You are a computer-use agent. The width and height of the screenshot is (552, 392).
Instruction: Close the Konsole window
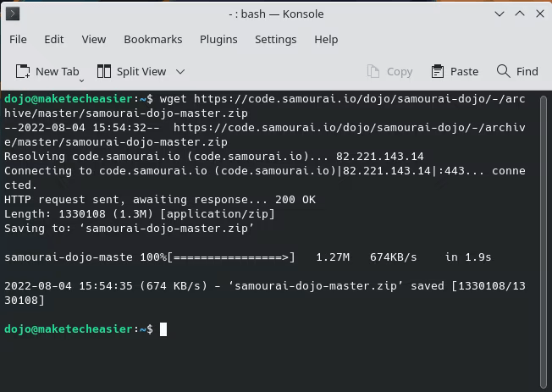[540, 14]
